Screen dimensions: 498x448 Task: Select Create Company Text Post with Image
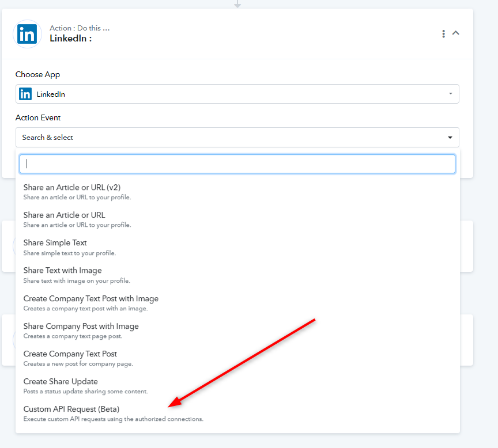coord(237,303)
